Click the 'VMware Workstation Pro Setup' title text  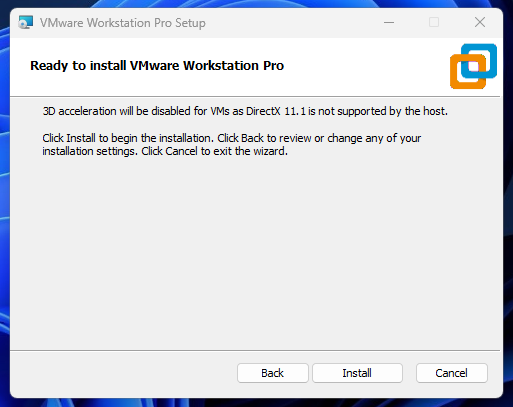(123, 23)
